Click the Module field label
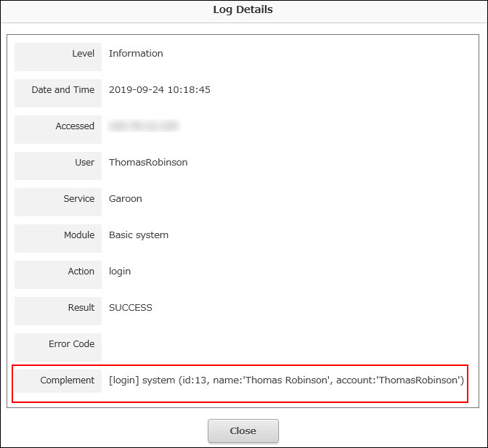This screenshot has width=488, height=448. point(79,235)
